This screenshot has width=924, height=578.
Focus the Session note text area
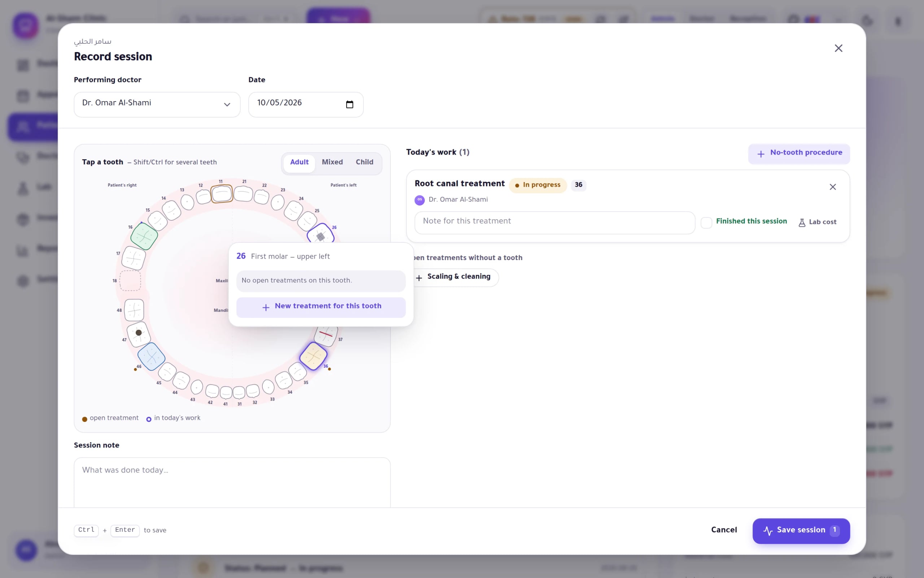click(232, 482)
